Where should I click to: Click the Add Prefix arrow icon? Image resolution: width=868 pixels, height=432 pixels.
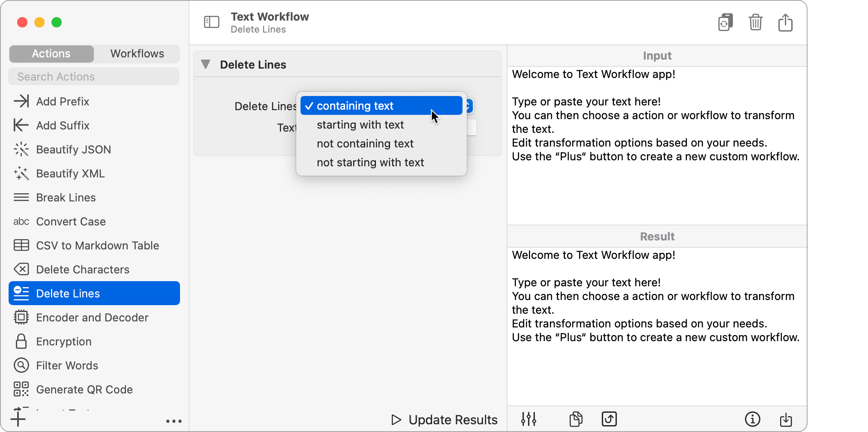pos(21,101)
